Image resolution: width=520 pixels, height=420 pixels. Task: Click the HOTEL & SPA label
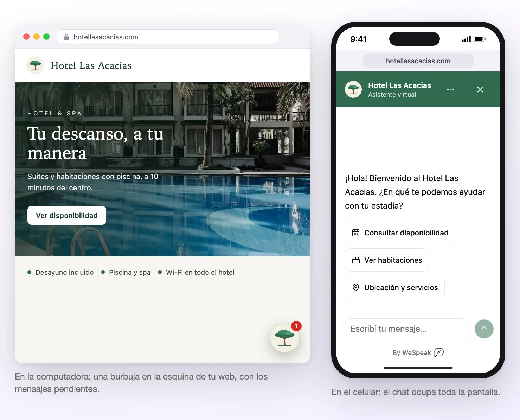pyautogui.click(x=54, y=113)
